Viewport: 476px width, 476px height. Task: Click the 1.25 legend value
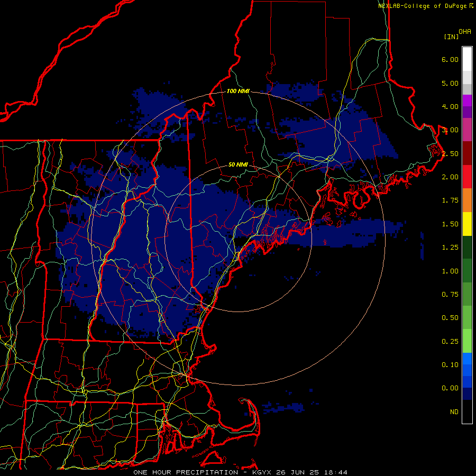pos(450,248)
